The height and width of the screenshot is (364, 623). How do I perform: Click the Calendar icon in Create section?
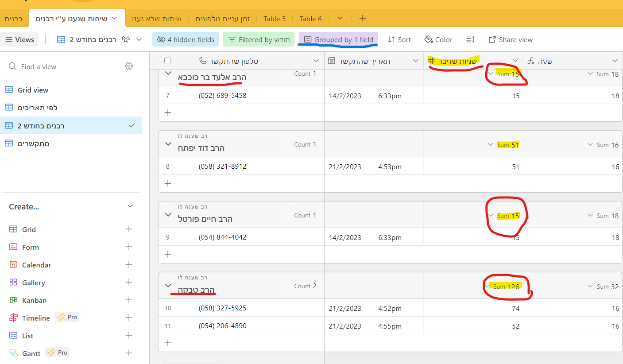[x=13, y=265]
